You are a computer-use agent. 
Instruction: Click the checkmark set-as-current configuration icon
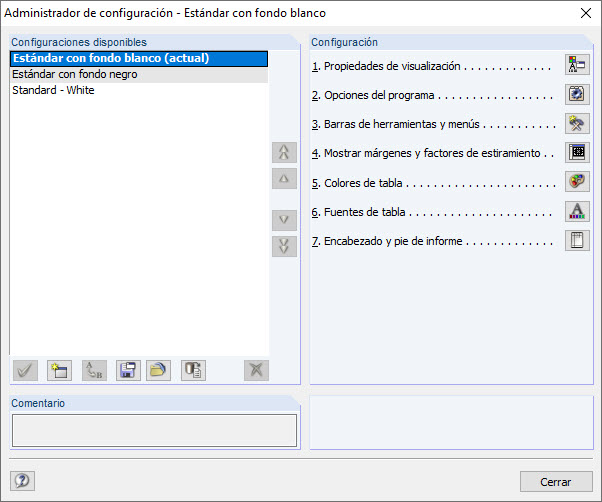(x=25, y=370)
